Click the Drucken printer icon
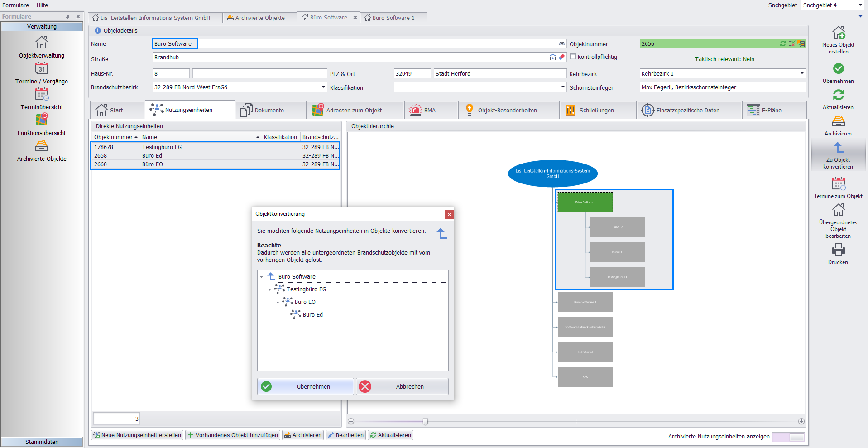868x448 pixels. click(x=838, y=250)
